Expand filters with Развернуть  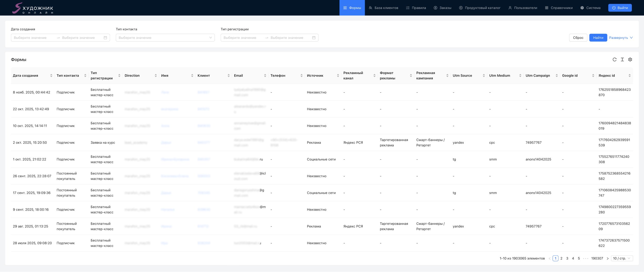pyautogui.click(x=621, y=38)
